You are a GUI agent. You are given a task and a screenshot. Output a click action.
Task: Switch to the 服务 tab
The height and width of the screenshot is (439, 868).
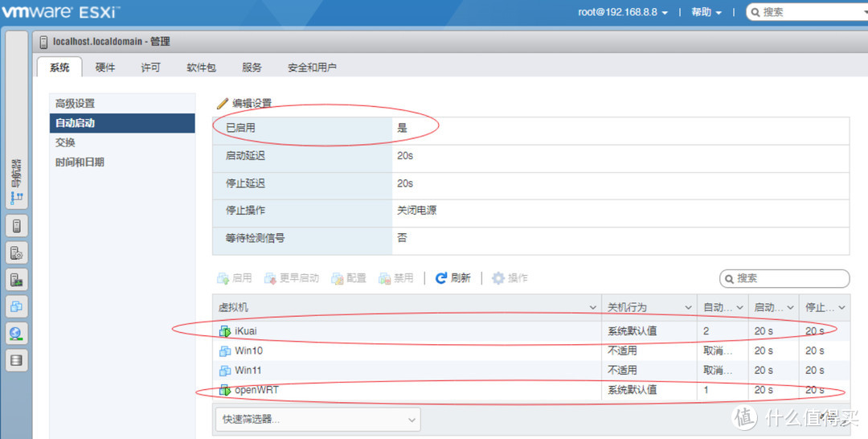click(x=252, y=68)
